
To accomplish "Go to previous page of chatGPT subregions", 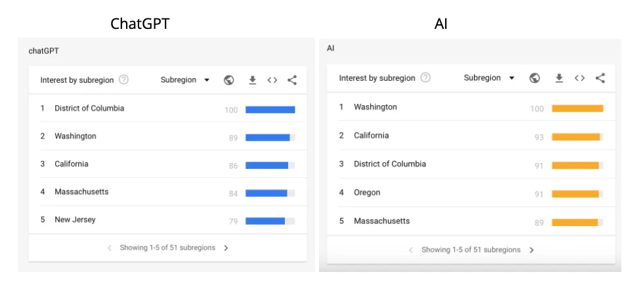I will pyautogui.click(x=110, y=248).
